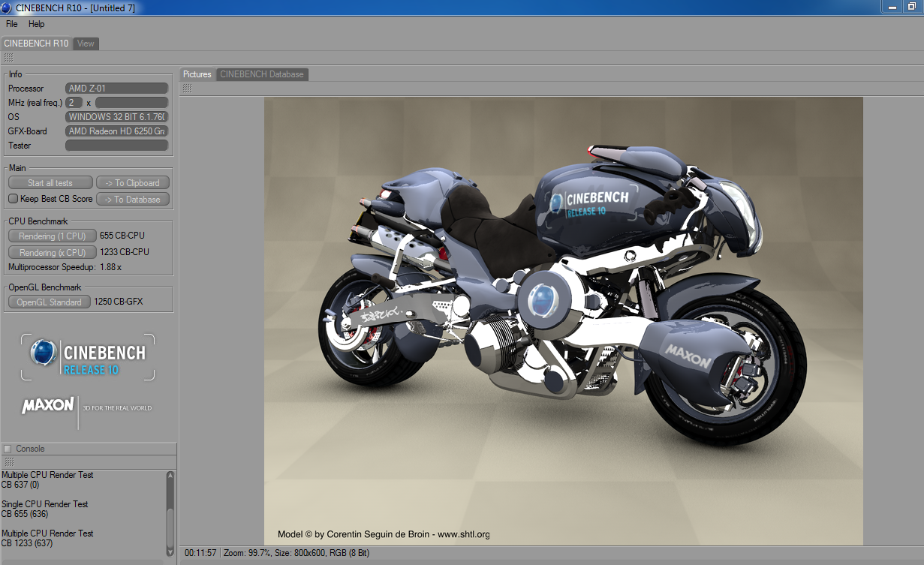
Task: Restore down the CINEBENCH window
Action: pyautogui.click(x=913, y=6)
